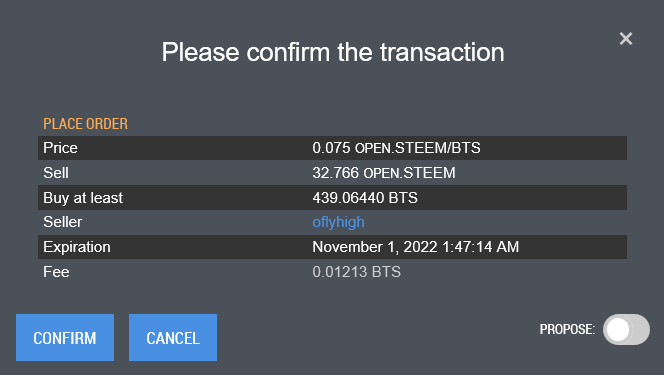The image size is (664, 375).
Task: Select the Price row label
Action: click(x=60, y=148)
